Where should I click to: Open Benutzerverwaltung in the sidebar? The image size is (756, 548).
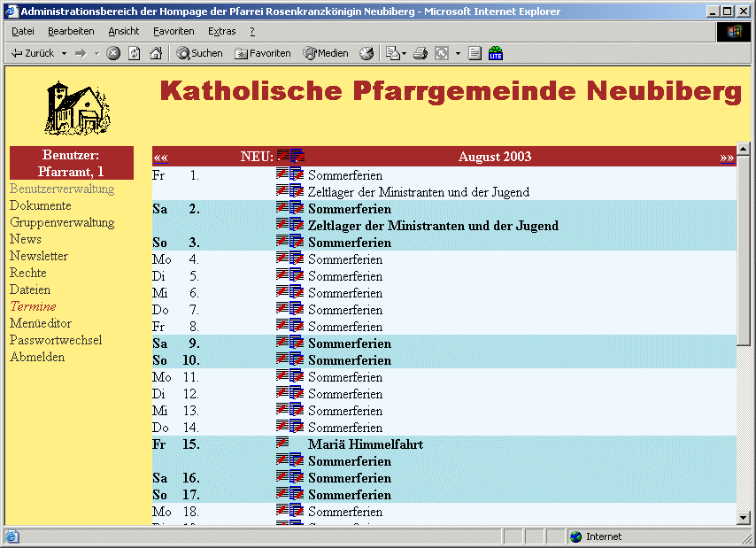pos(62,189)
